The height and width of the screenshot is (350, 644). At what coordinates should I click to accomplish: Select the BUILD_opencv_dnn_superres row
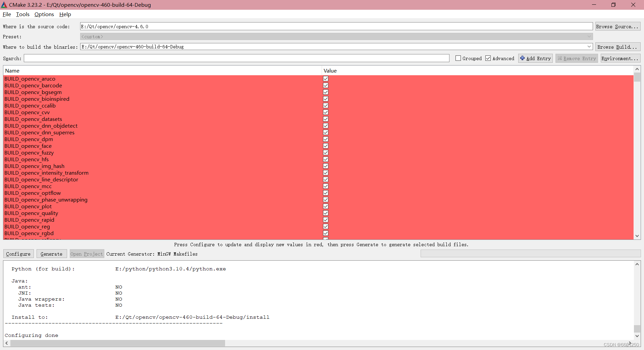pyautogui.click(x=318, y=132)
